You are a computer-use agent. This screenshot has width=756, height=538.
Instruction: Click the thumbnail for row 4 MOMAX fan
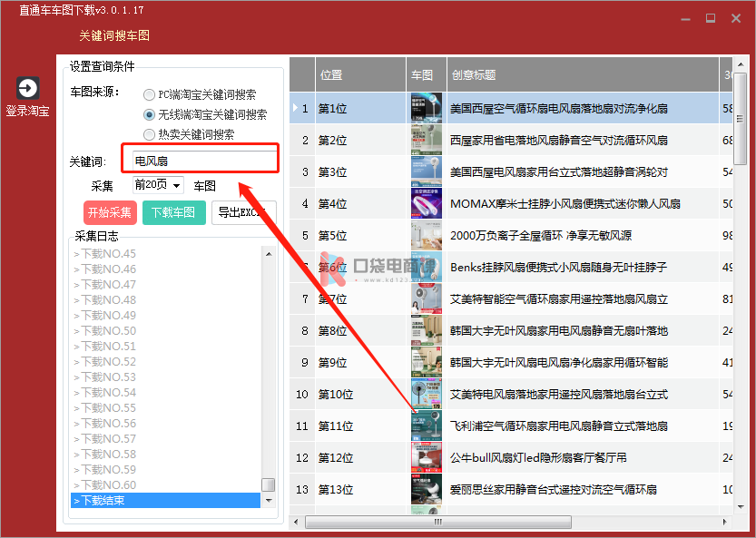(426, 204)
